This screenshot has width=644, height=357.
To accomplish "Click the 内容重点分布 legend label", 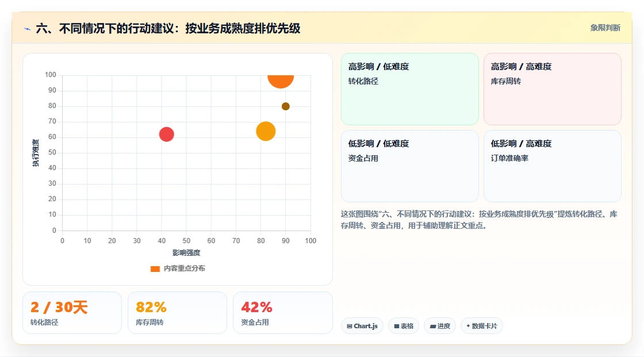I will (184, 268).
